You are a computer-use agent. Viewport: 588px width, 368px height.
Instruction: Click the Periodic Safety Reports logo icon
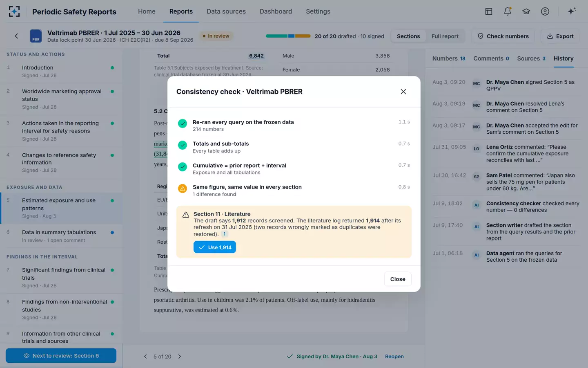pos(14,11)
